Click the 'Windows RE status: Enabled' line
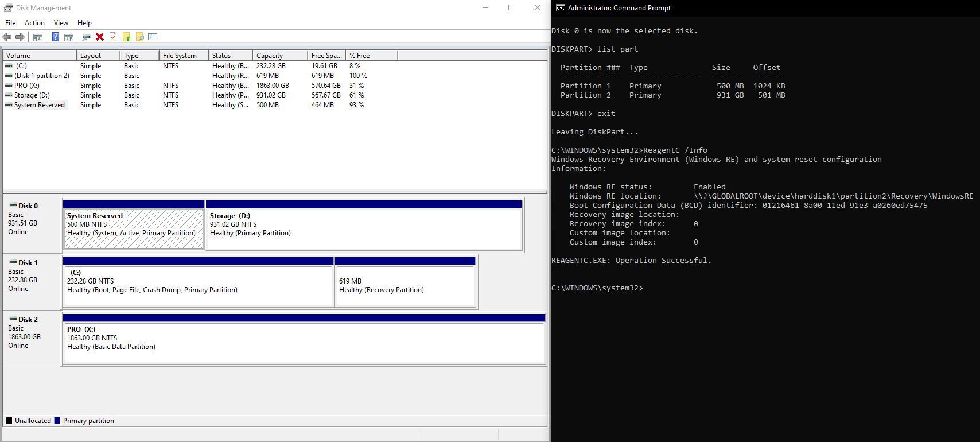980x442 pixels. (x=648, y=187)
